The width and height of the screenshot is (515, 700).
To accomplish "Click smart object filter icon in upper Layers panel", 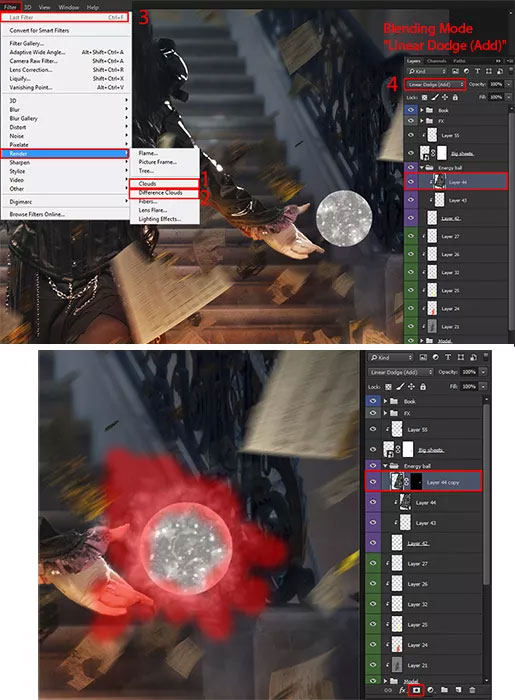I will (x=499, y=71).
